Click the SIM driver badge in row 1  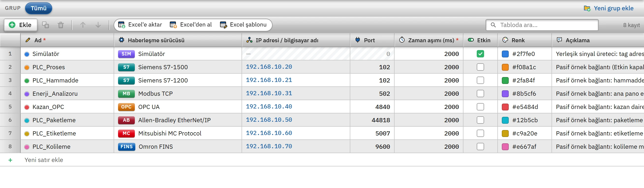(x=126, y=54)
